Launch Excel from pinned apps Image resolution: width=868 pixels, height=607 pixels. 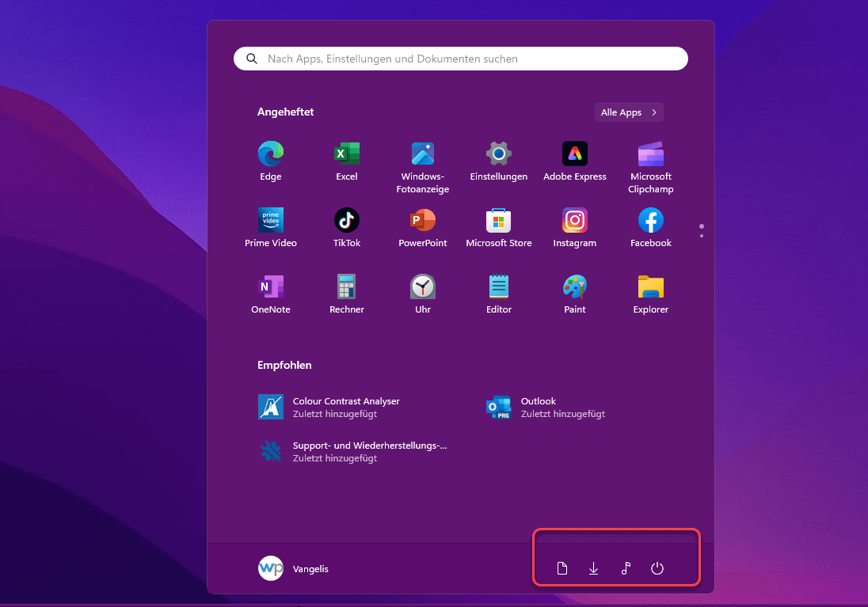click(347, 161)
